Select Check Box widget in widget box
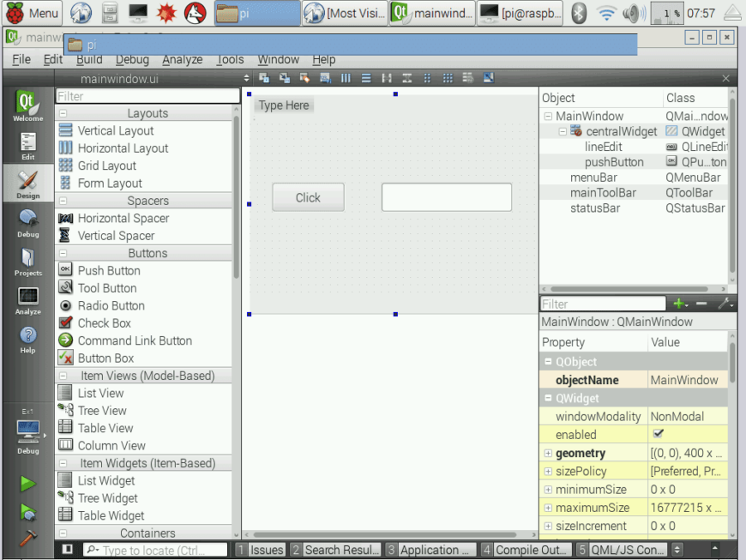This screenshot has height=560, width=746. (104, 323)
